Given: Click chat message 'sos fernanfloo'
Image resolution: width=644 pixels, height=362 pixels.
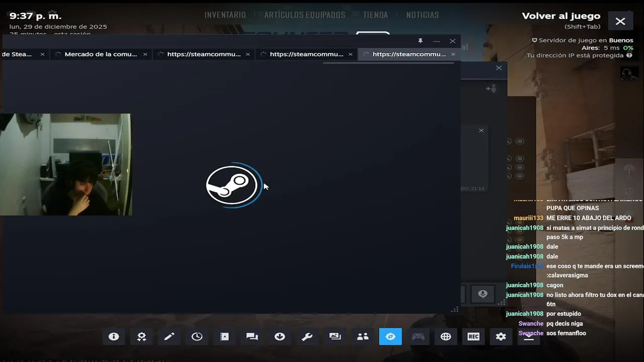Looking at the screenshot, I should click(566, 333).
